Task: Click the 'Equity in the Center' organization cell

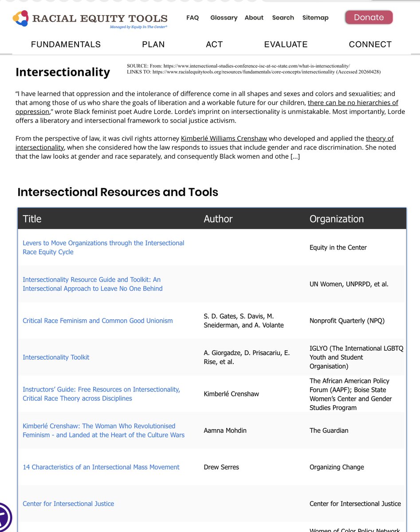Action: [338, 247]
